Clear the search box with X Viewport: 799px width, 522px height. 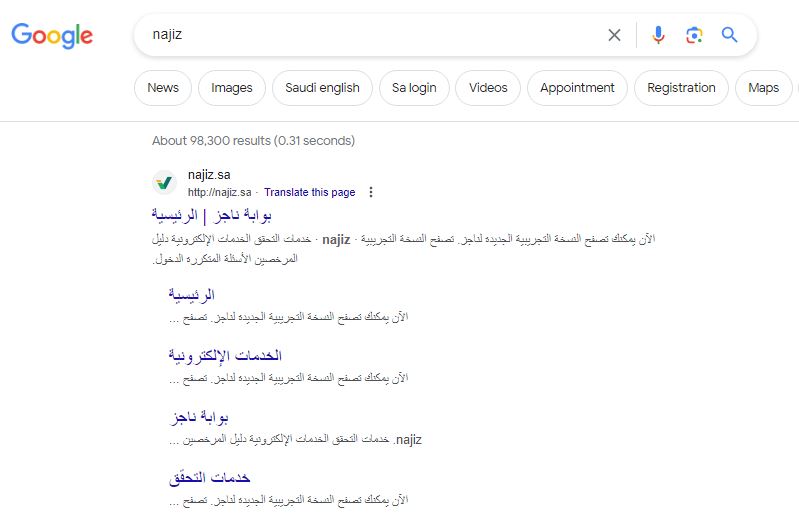coord(615,35)
